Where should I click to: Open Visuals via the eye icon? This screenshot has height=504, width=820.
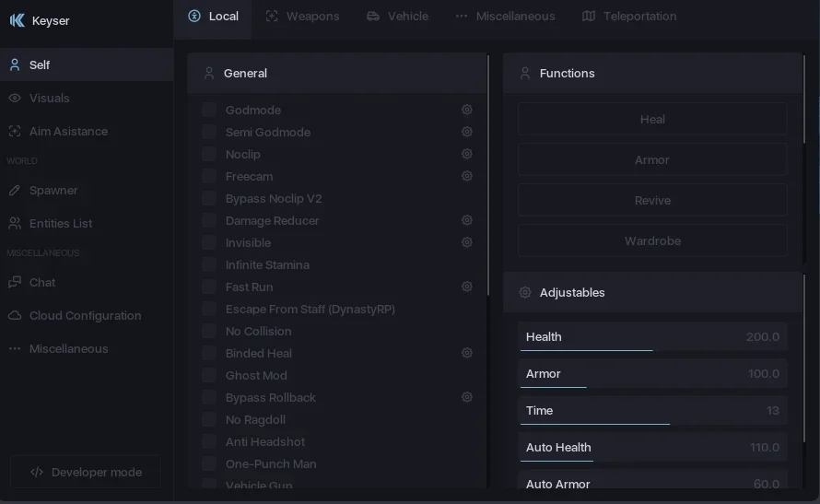point(15,98)
